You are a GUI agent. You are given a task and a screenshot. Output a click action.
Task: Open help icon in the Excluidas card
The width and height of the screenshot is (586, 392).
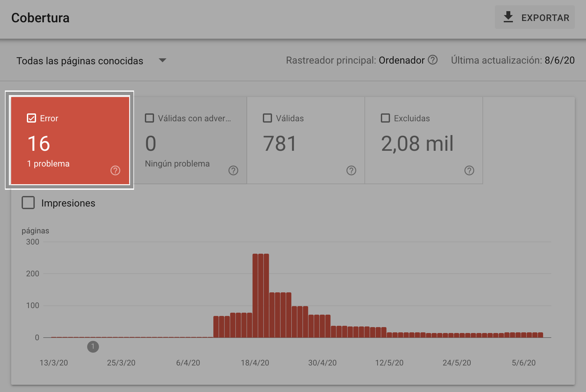[469, 170]
